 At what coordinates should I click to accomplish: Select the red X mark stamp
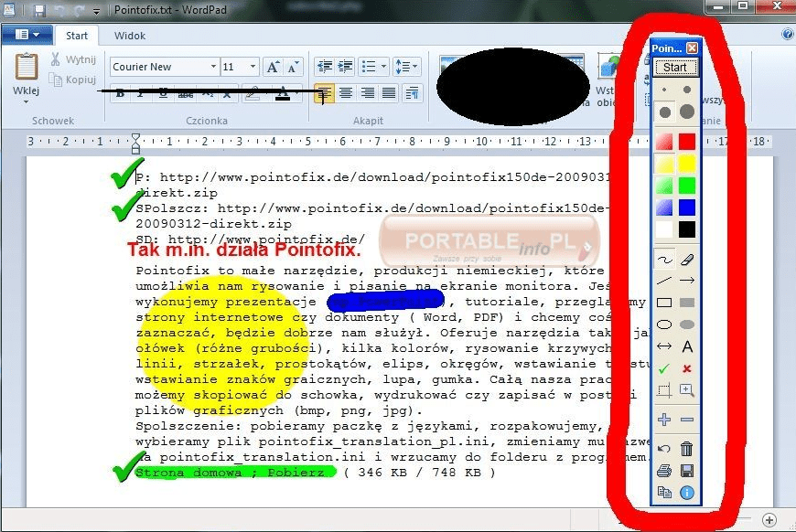687,368
